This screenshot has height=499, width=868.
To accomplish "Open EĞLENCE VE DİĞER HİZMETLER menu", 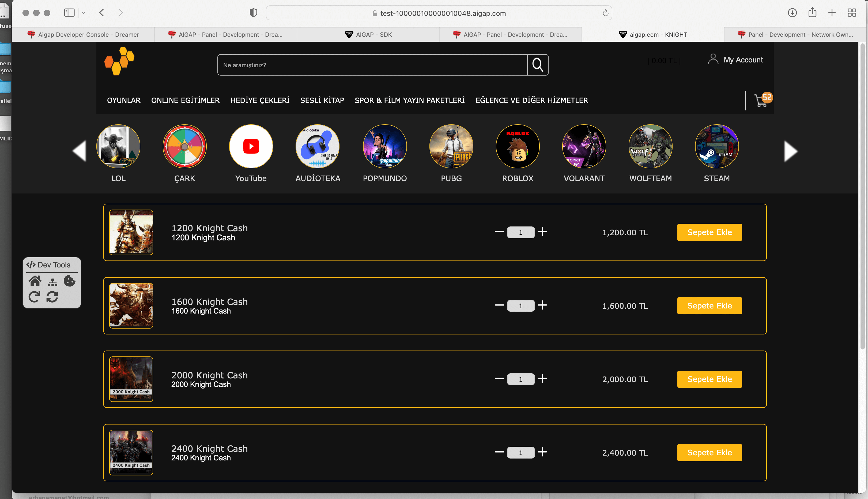I will click(532, 100).
